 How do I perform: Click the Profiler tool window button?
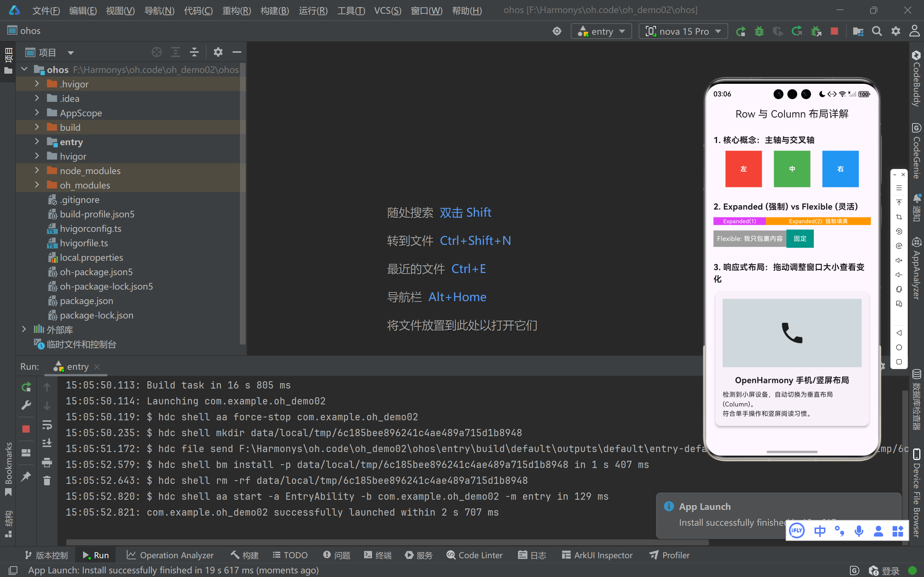(670, 555)
